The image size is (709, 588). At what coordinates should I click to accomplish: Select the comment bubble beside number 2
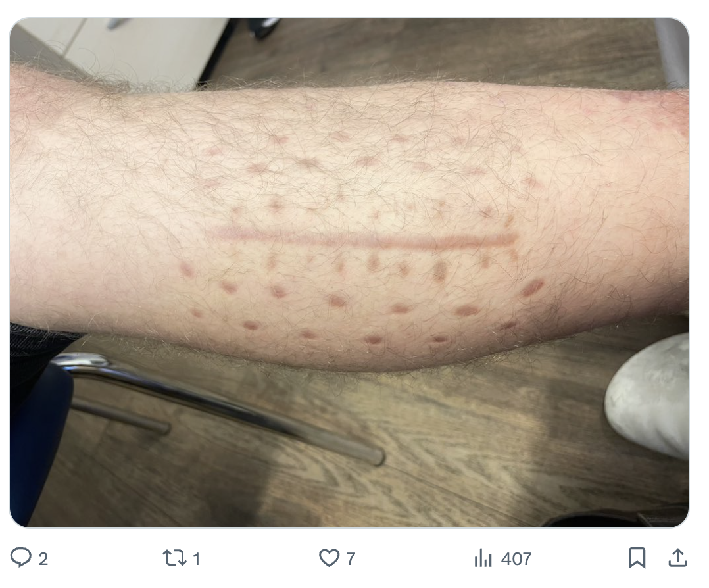coord(21,557)
